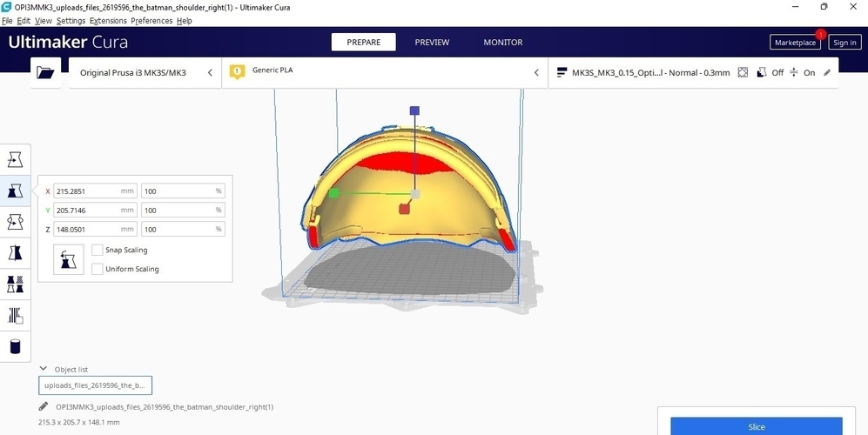
Task: Click the blue Z-axis scale handle
Action: tap(414, 110)
